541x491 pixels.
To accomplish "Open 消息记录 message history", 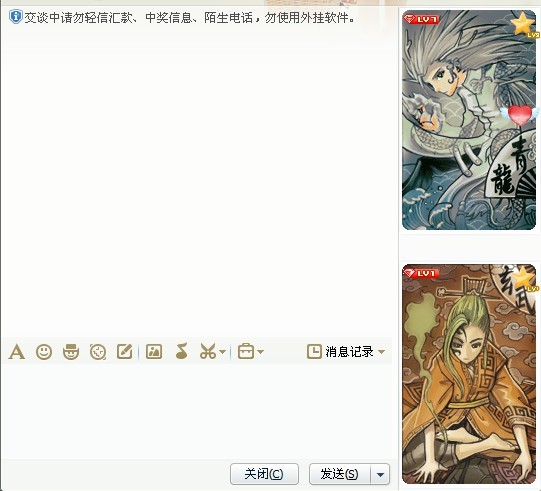I will (341, 352).
